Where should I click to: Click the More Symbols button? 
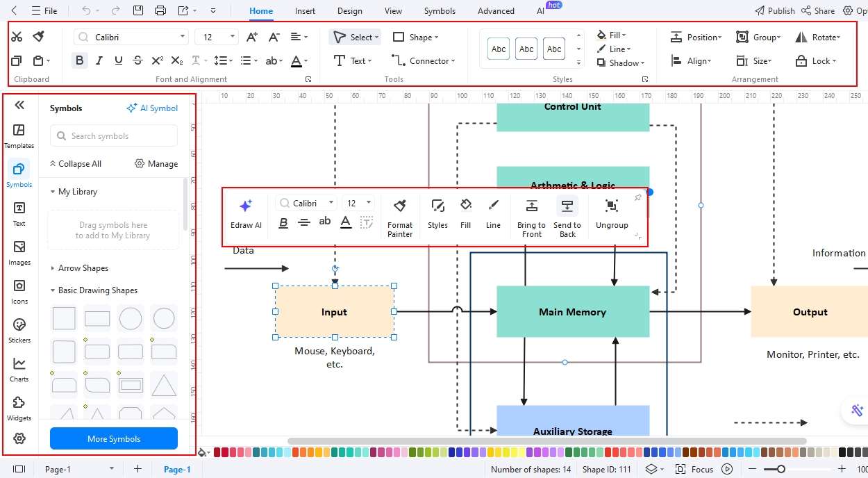pyautogui.click(x=114, y=438)
